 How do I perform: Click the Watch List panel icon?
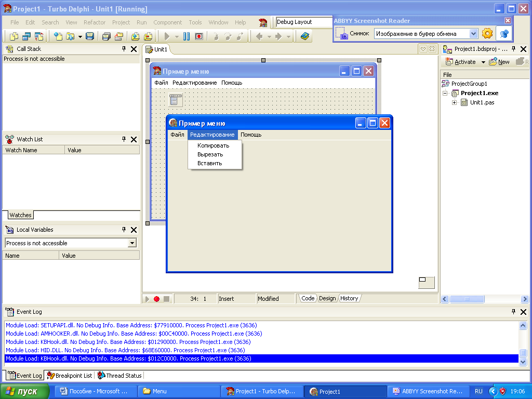9,139
